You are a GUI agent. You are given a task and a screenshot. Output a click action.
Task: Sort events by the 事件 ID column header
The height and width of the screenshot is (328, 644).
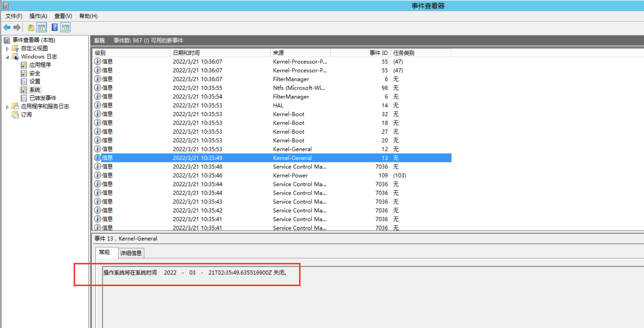[x=378, y=52]
